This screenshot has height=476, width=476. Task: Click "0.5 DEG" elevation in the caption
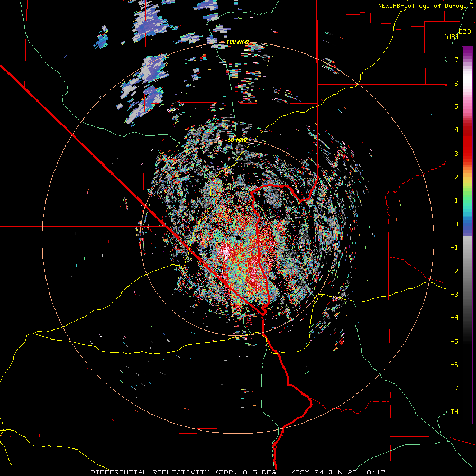259,472
